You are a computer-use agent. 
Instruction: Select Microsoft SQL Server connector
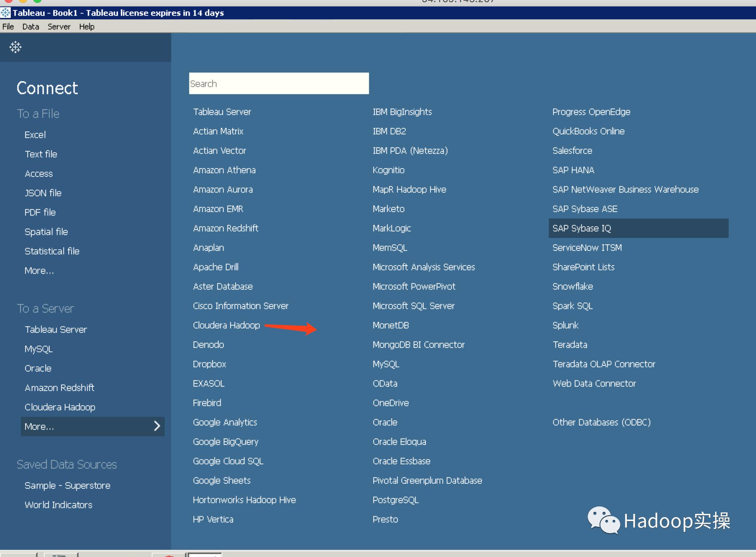(x=414, y=306)
